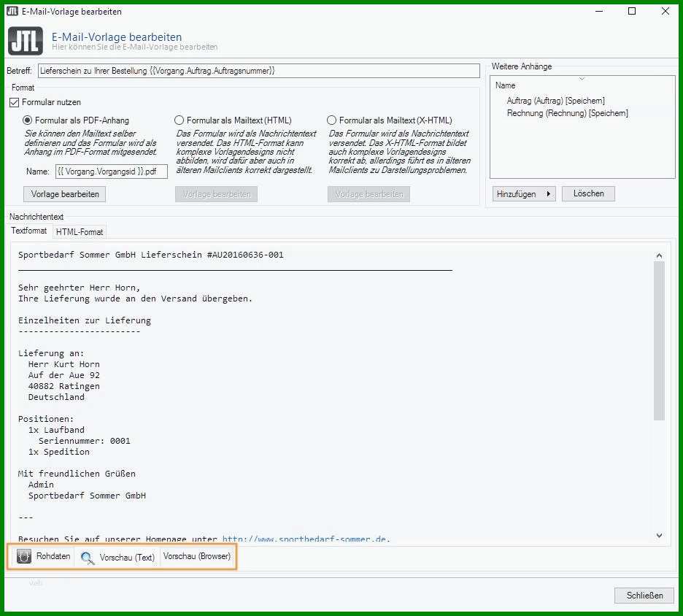Click sort chevron above Name column
Screen dimensions: 683x616
click(582, 79)
